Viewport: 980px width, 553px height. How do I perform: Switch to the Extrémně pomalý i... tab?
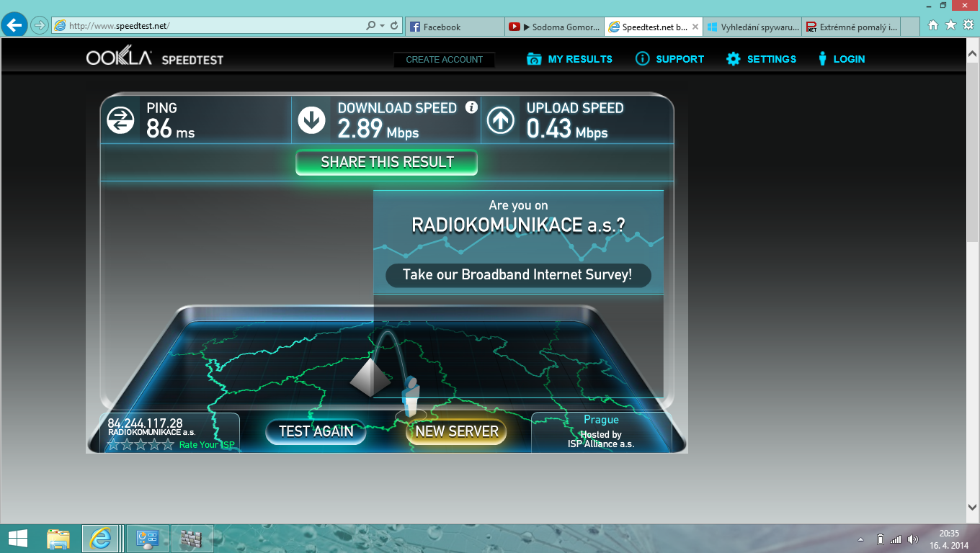pyautogui.click(x=852, y=27)
